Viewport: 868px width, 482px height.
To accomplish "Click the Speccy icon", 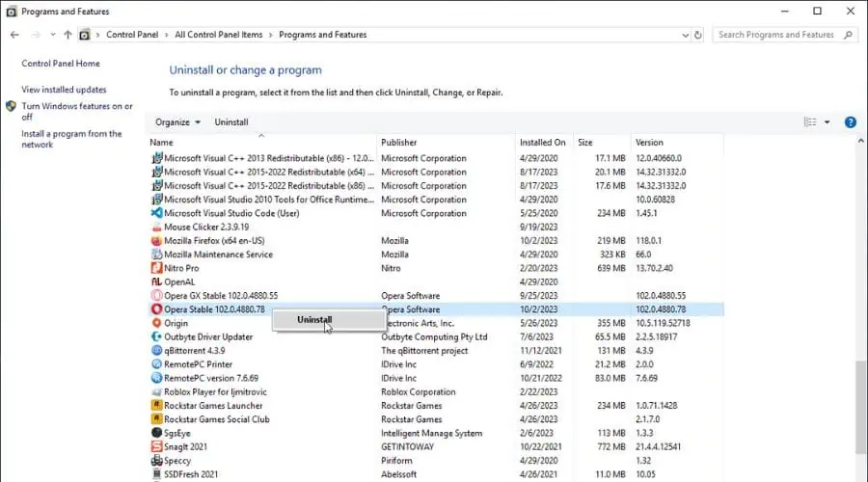I will coord(156,461).
